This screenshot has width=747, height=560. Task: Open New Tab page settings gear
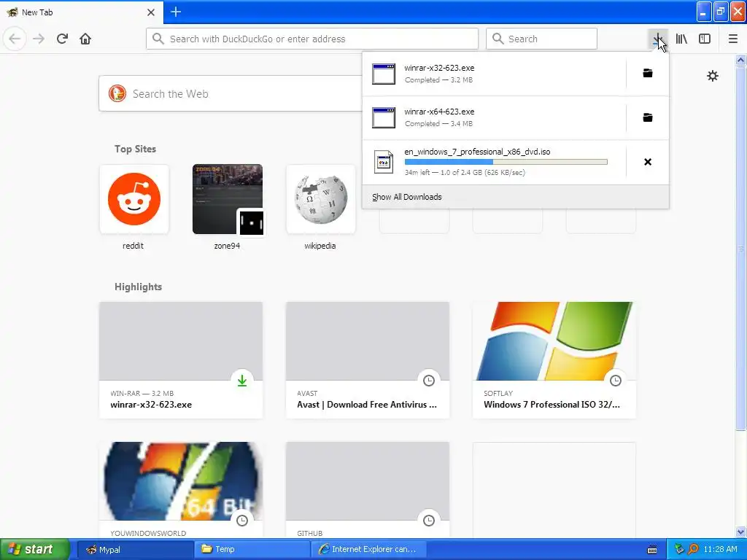point(712,76)
